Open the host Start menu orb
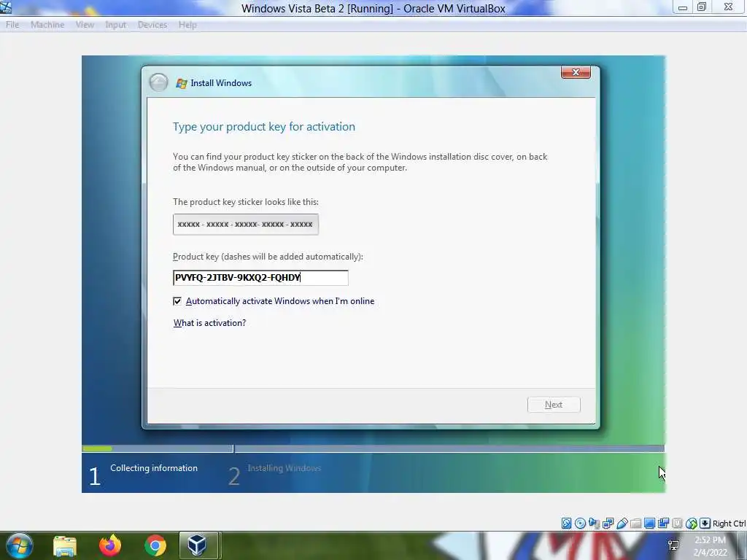Image resolution: width=747 pixels, height=560 pixels. click(x=19, y=545)
